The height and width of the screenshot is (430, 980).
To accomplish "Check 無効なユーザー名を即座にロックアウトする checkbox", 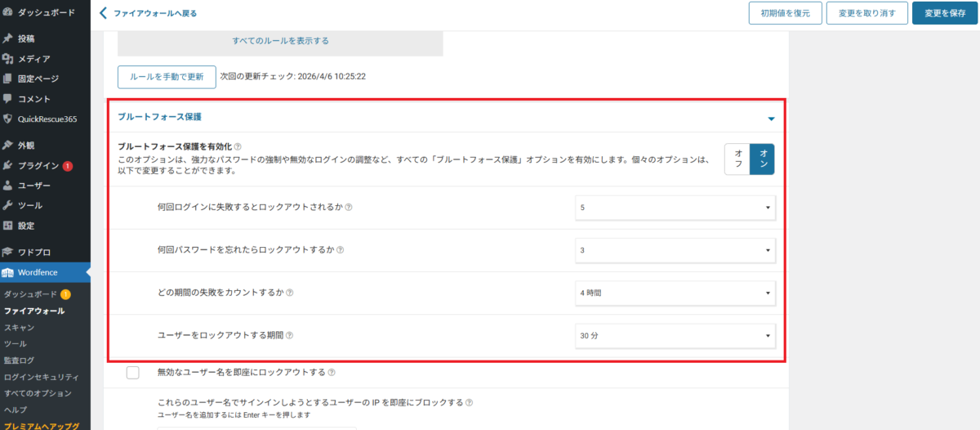I will [x=133, y=373].
